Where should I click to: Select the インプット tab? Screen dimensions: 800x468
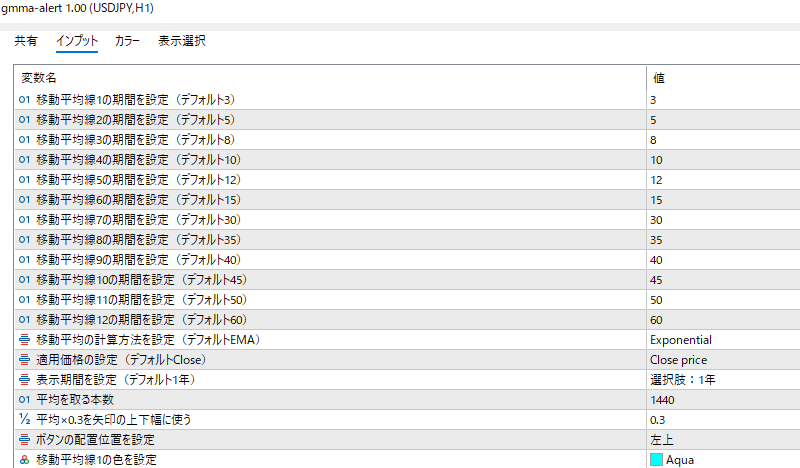coord(77,41)
